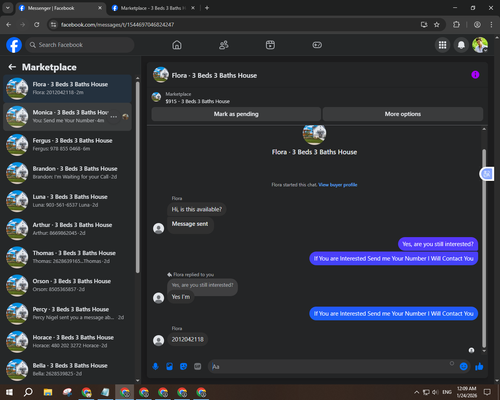
Task: Open the Gaming icon in top navigation
Action: 317,45
